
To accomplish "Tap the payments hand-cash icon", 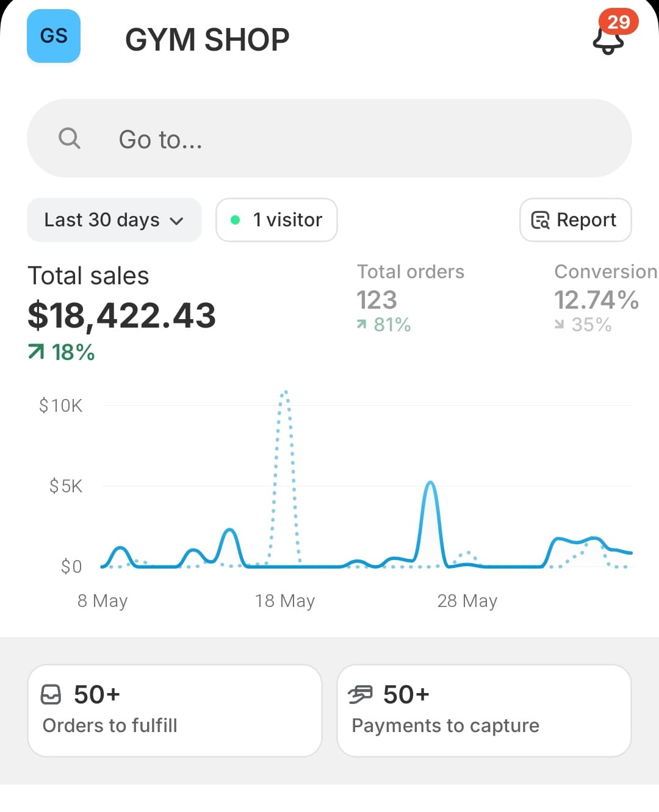I will pos(360,694).
